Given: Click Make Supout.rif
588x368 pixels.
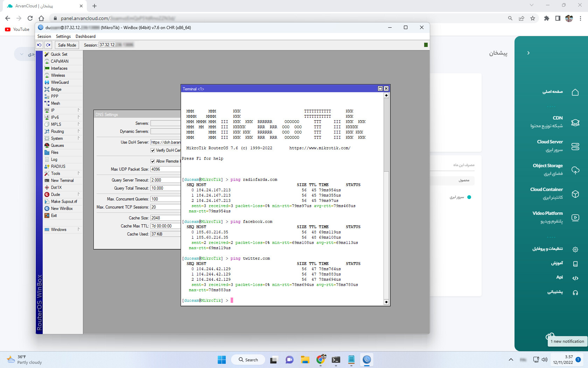Looking at the screenshot, I should click(x=64, y=202).
